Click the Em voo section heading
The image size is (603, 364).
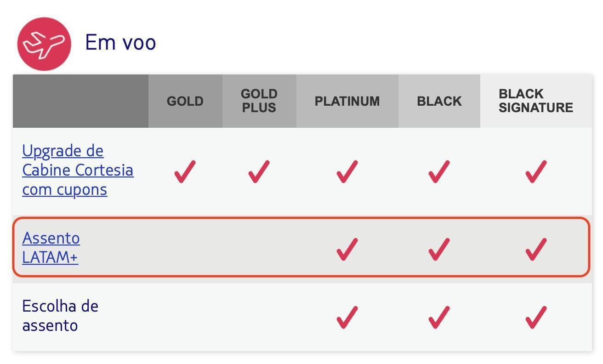coord(121,43)
